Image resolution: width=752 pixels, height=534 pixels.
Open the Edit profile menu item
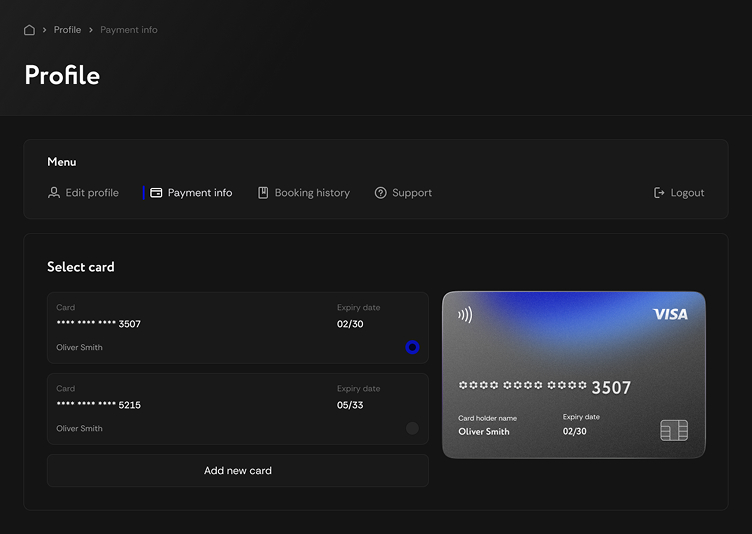(x=92, y=193)
